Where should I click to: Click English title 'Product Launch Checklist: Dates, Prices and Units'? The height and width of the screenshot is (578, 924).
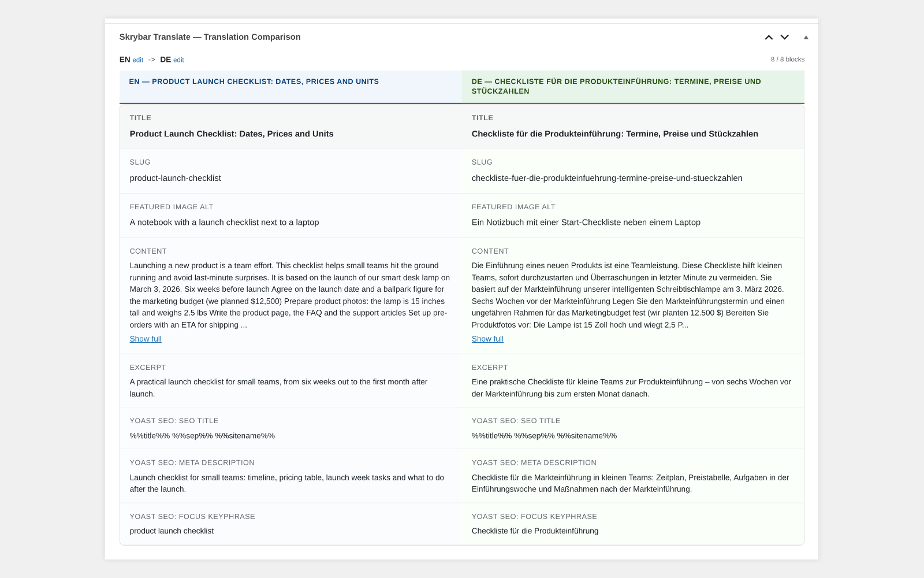tap(232, 134)
